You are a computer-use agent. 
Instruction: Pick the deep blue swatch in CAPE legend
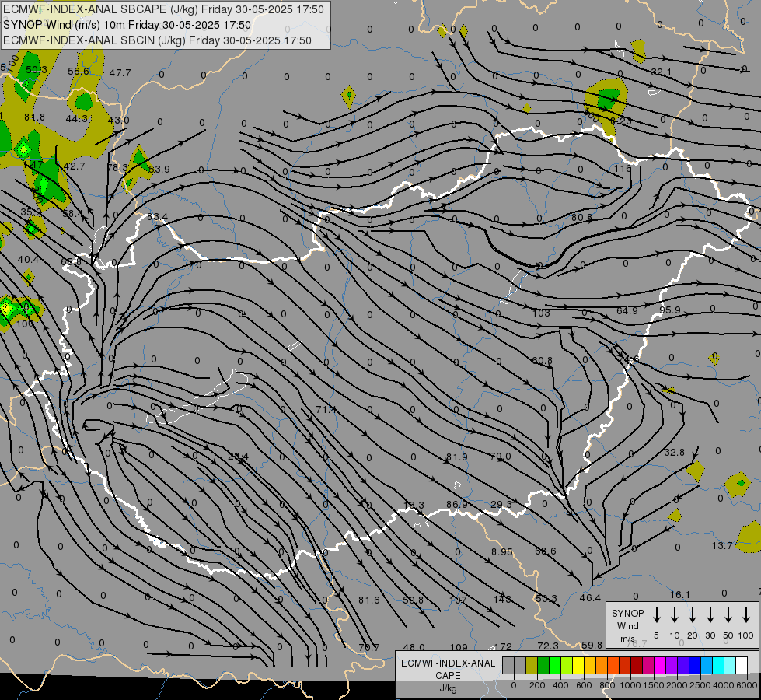click(x=694, y=666)
